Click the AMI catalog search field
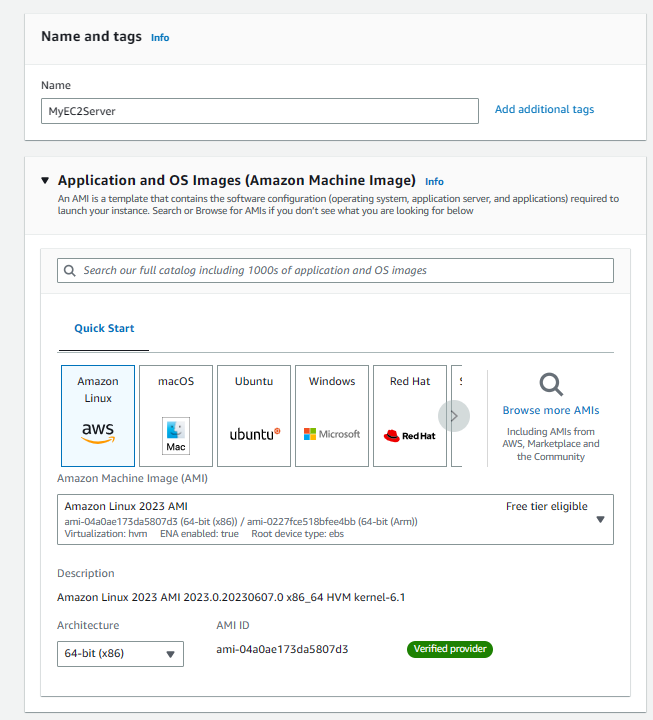The width and height of the screenshot is (653, 720). [335, 270]
